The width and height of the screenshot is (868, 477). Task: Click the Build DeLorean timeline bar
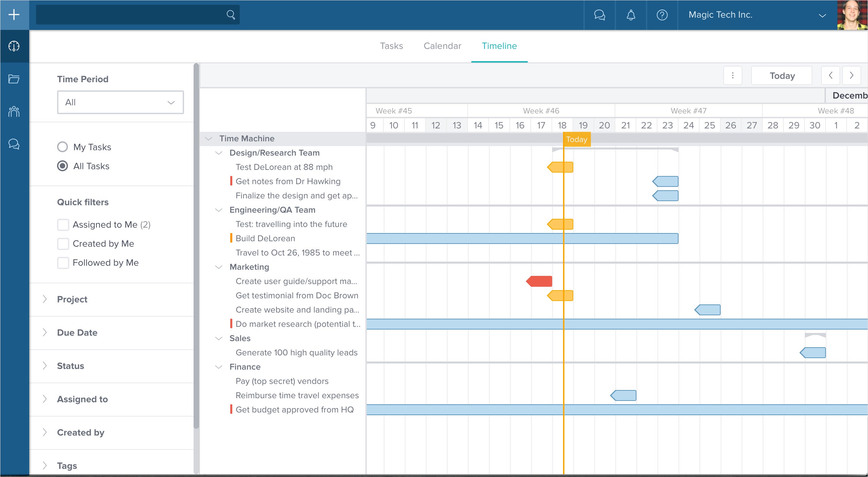(475, 238)
